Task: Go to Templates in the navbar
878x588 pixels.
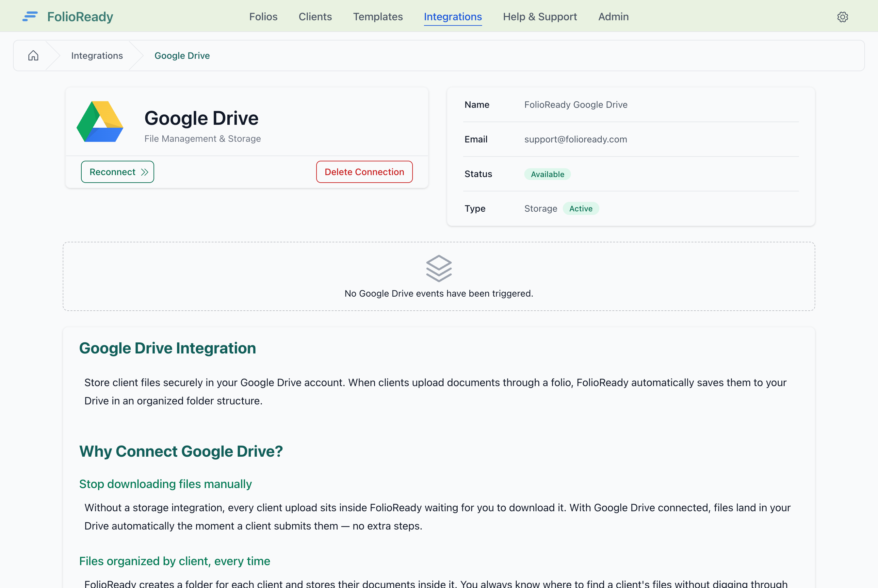Action: 378,17
